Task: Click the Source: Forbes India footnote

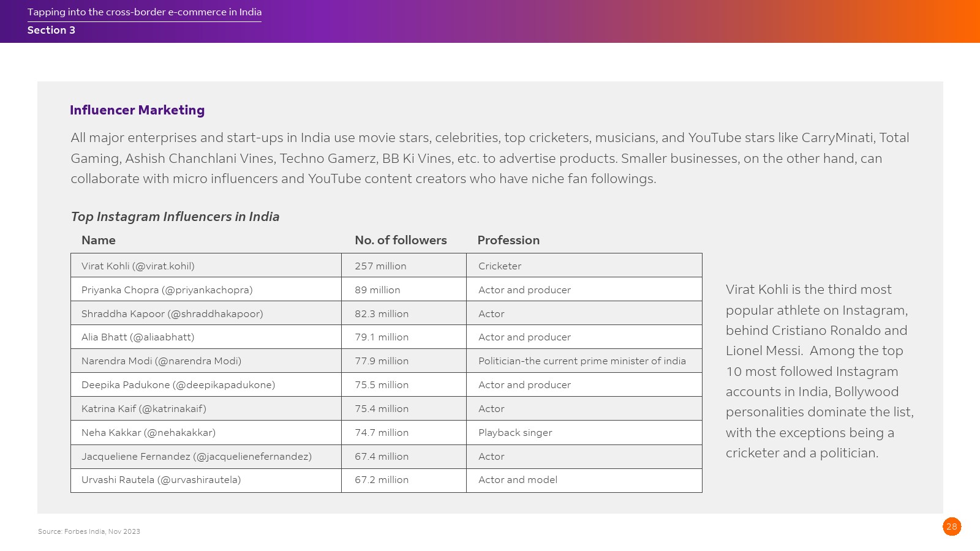Action: pyautogui.click(x=89, y=531)
